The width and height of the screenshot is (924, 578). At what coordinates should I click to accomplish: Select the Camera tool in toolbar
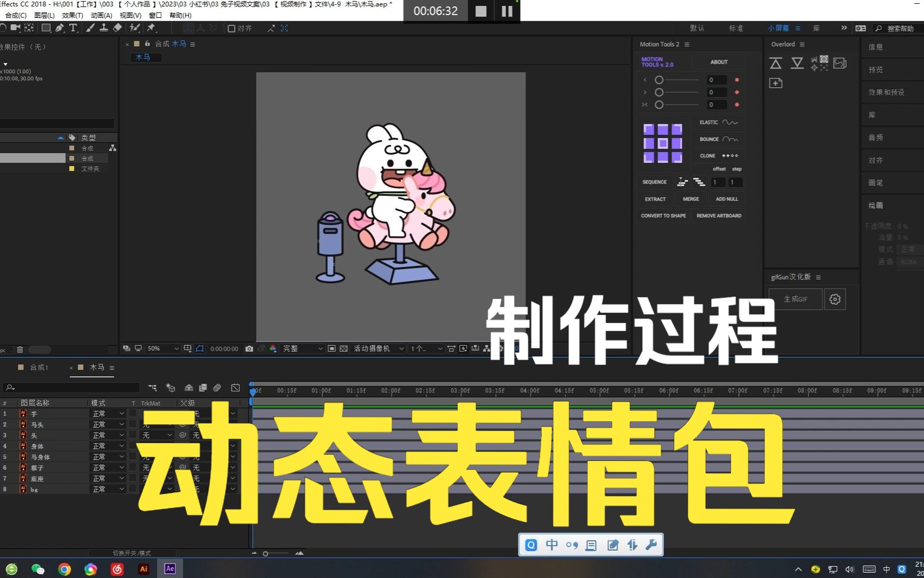(x=16, y=28)
